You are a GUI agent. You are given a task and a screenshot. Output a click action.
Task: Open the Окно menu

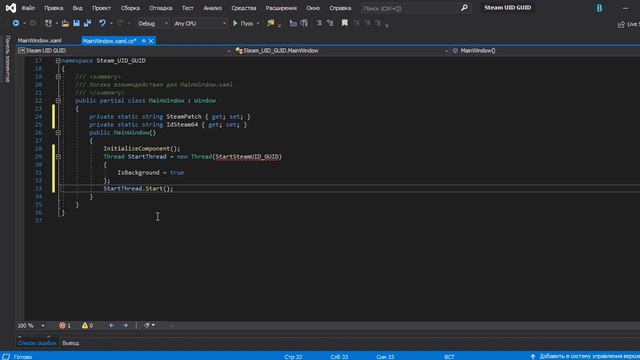(313, 8)
